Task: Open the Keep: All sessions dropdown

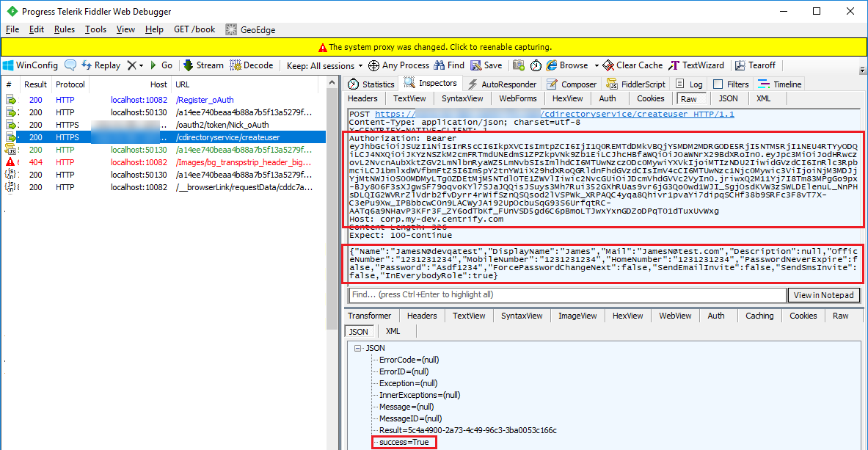Action: (x=324, y=65)
